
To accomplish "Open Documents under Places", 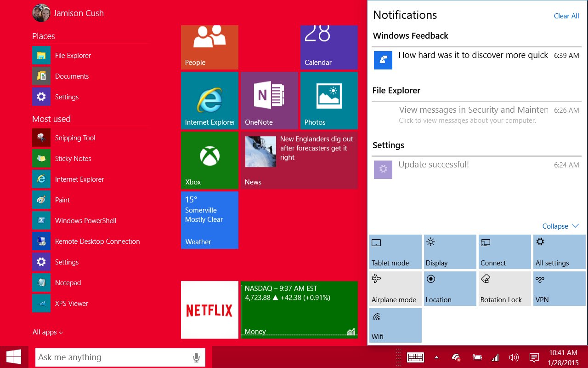I will pyautogui.click(x=91, y=76).
